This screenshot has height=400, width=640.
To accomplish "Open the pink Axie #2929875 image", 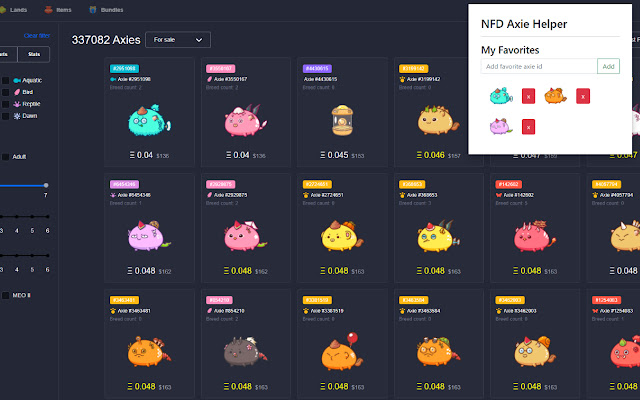I will point(245,236).
